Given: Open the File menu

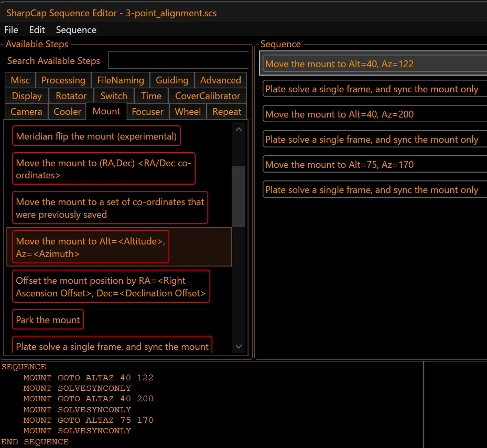Looking at the screenshot, I should coord(11,30).
